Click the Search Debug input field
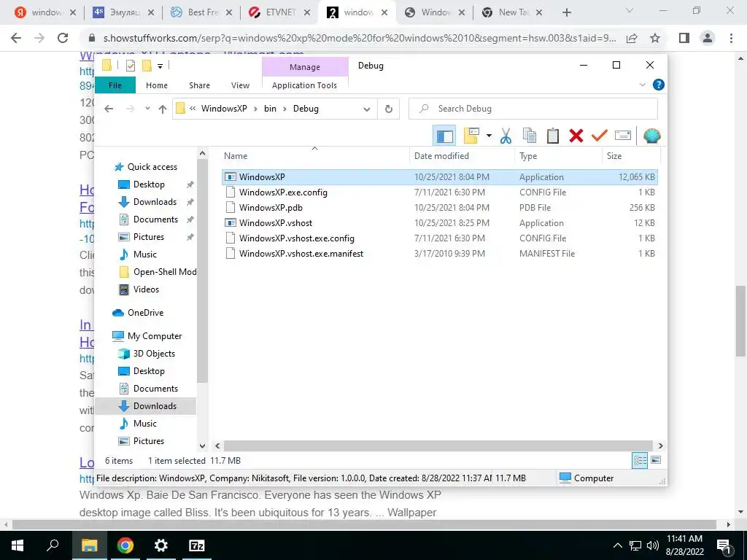This screenshot has width=747, height=560. tap(533, 109)
